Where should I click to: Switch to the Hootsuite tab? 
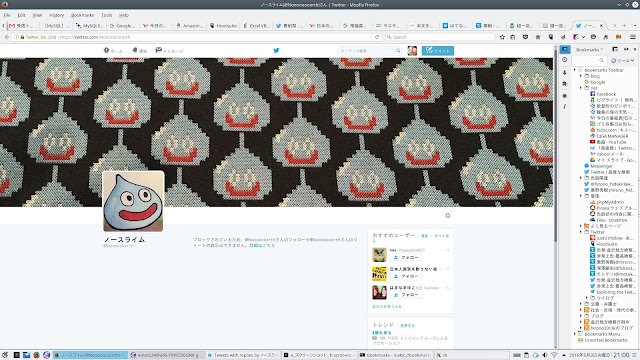(223, 25)
